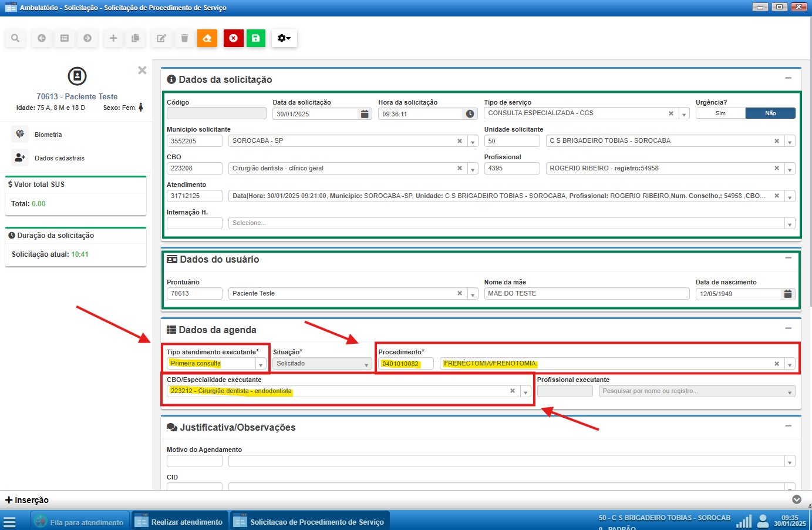
Task: Click the Motivo do Agendamento code field
Action: coord(194,461)
